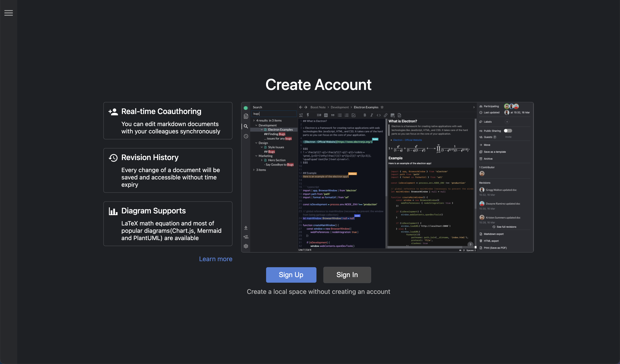This screenshot has width=620, height=364.
Task: Open the Learn more link
Action: click(215, 259)
